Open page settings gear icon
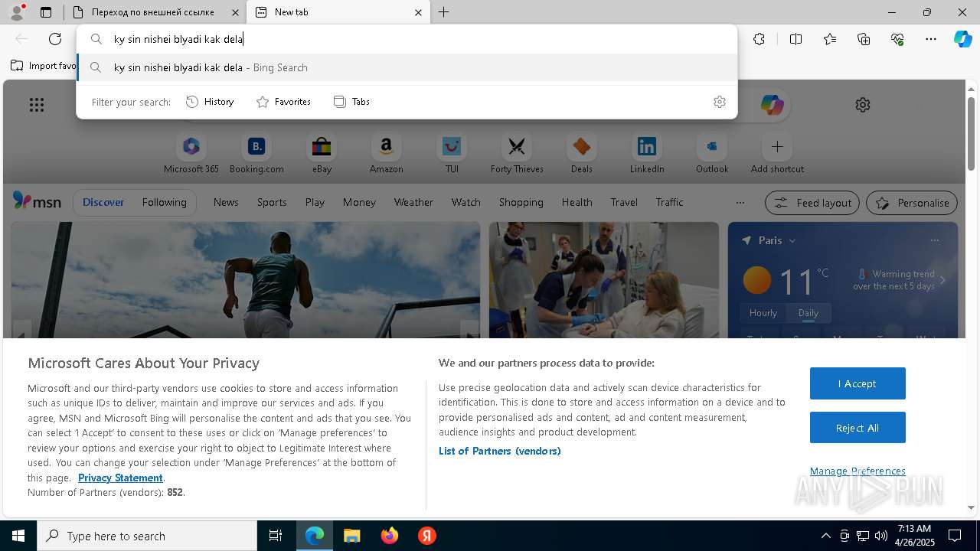The width and height of the screenshot is (980, 551). coord(863,105)
